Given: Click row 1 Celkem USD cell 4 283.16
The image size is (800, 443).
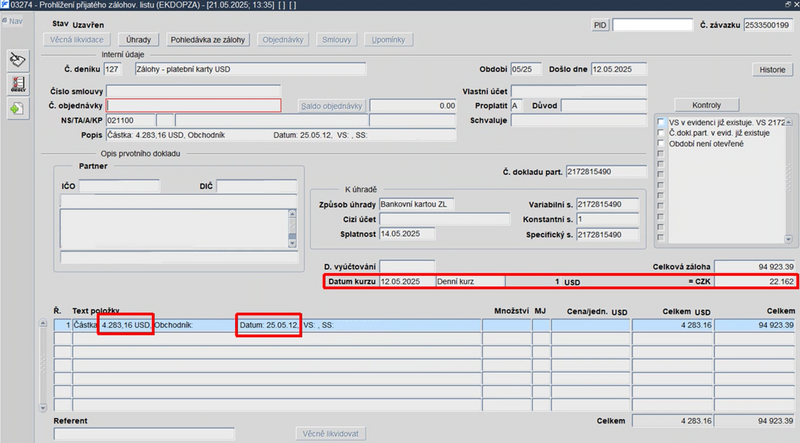Looking at the screenshot, I should [x=672, y=325].
